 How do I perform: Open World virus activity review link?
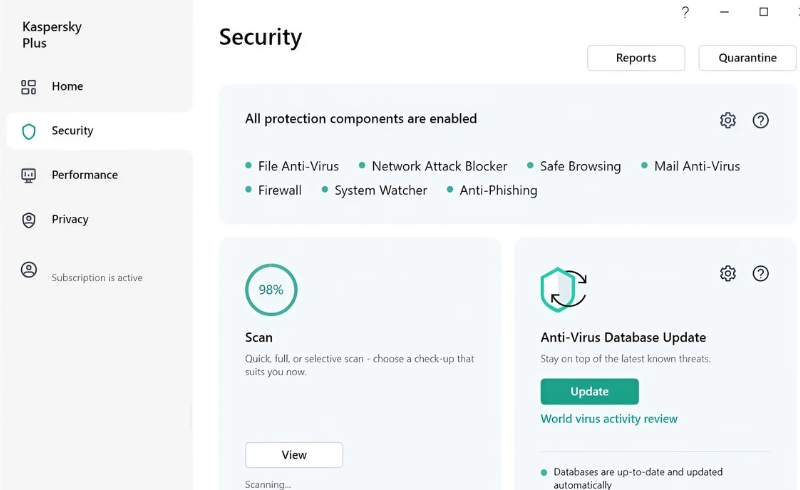click(x=609, y=419)
